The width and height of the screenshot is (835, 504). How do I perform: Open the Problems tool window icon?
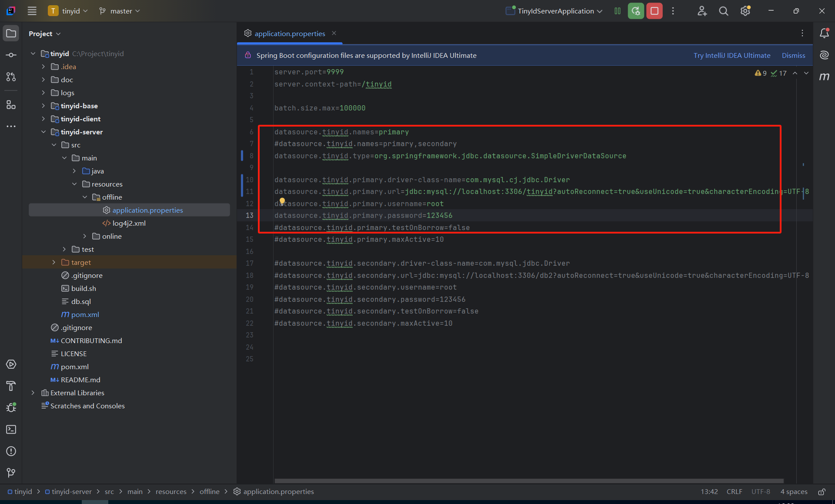[11, 451]
